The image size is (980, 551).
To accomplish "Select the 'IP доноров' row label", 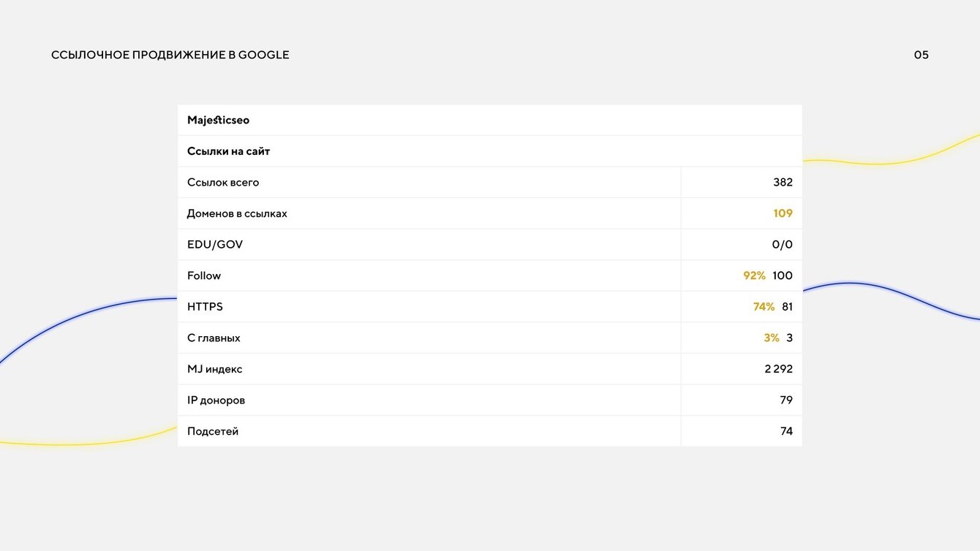I will click(x=216, y=400).
